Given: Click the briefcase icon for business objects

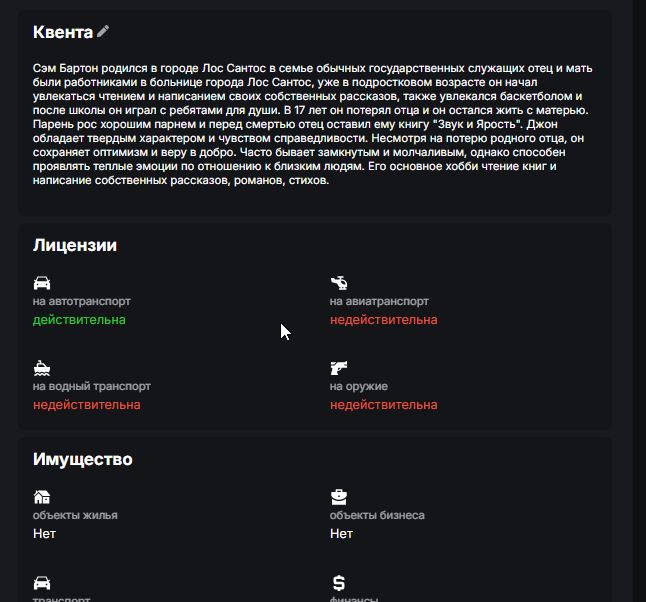Looking at the screenshot, I should 339,497.
